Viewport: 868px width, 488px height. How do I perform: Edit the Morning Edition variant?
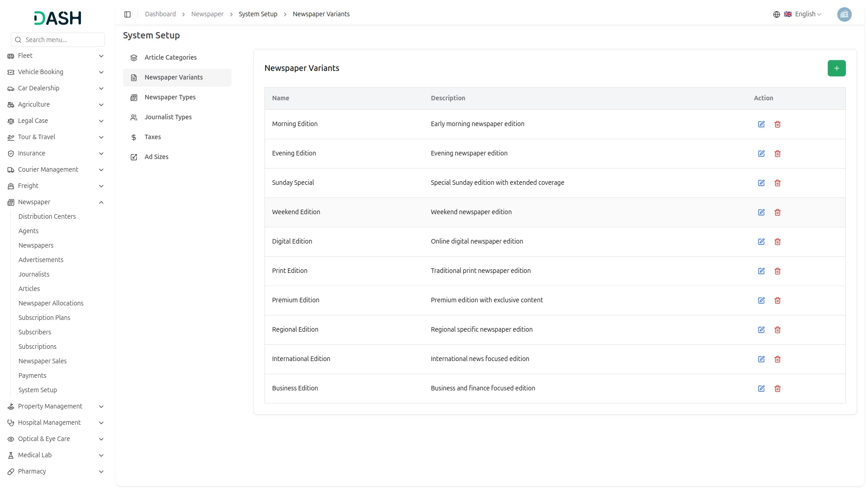pos(761,124)
